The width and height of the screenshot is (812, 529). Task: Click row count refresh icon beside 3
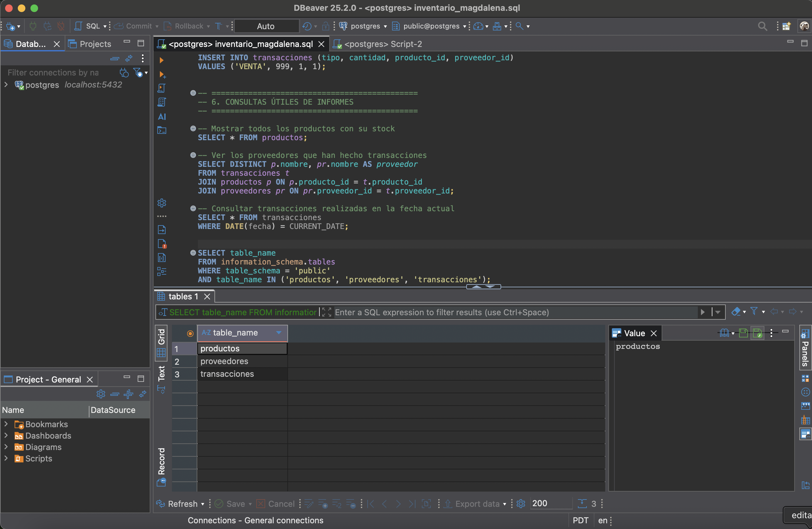pos(582,503)
